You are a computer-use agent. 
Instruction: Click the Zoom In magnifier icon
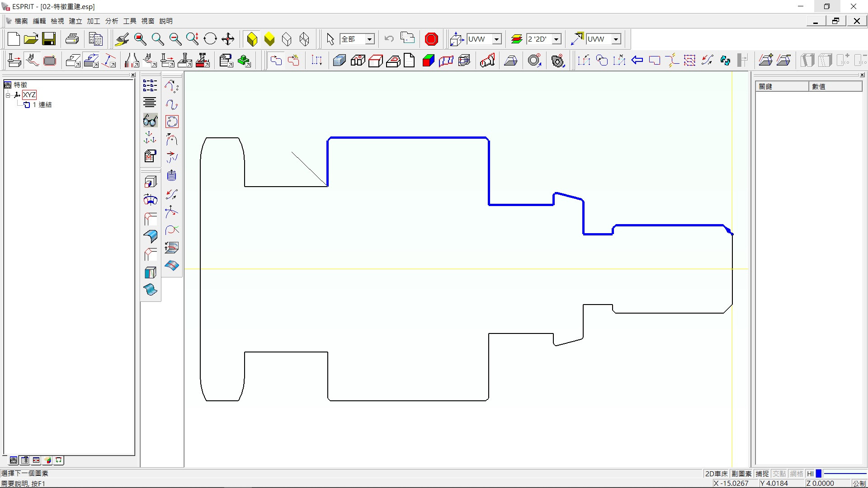(x=158, y=39)
